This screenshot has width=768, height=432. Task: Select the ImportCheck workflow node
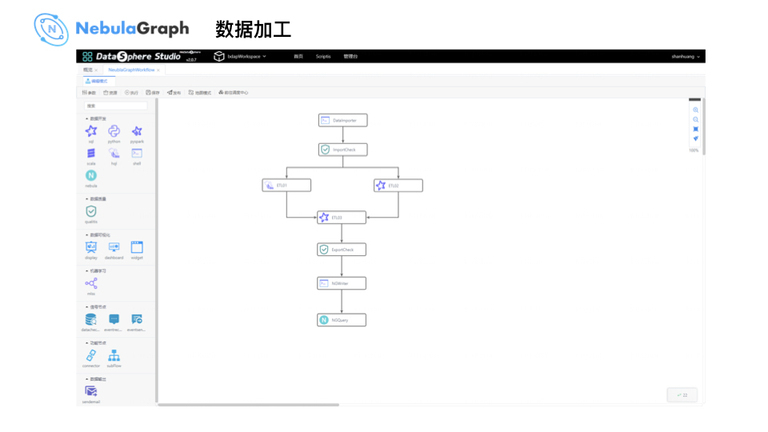[343, 149]
